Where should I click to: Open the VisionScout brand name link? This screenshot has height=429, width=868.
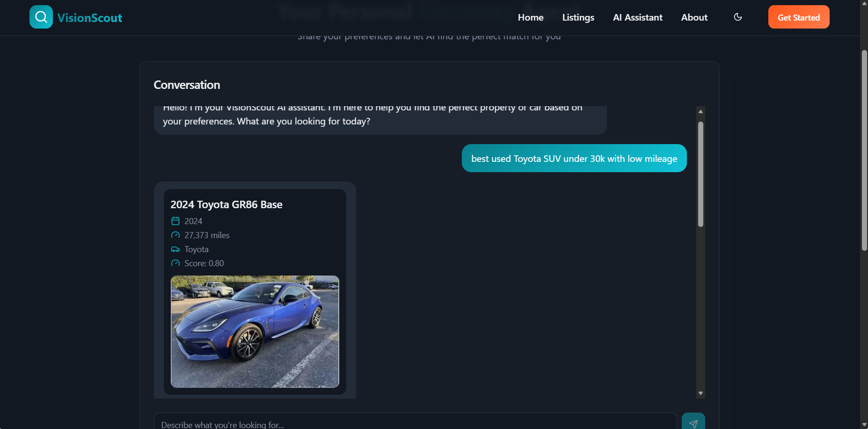click(90, 18)
